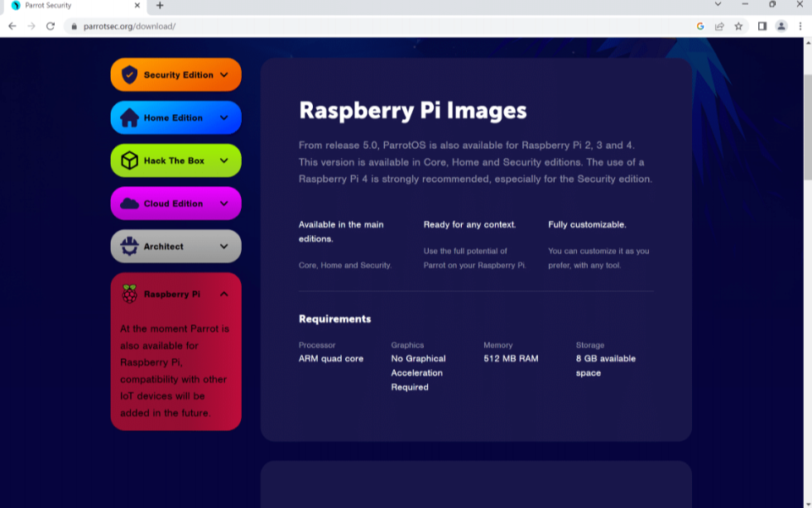
Task: Expand the Security Edition chevron
Action: click(223, 74)
